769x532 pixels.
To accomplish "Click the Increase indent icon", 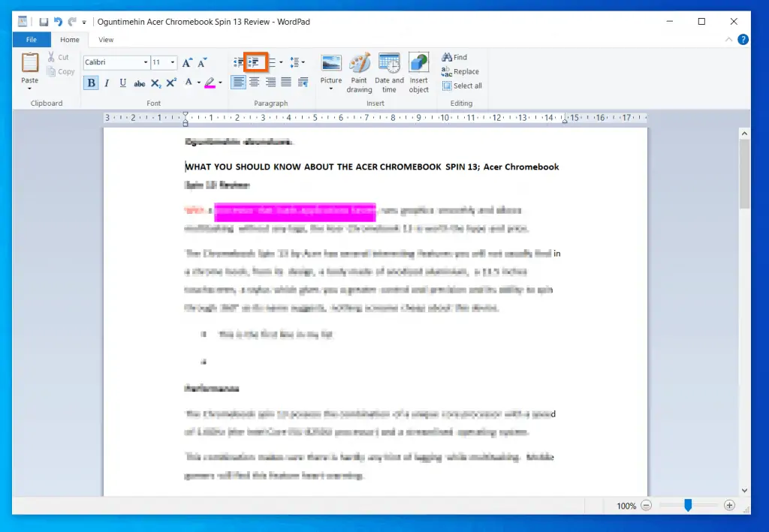I will [x=255, y=62].
